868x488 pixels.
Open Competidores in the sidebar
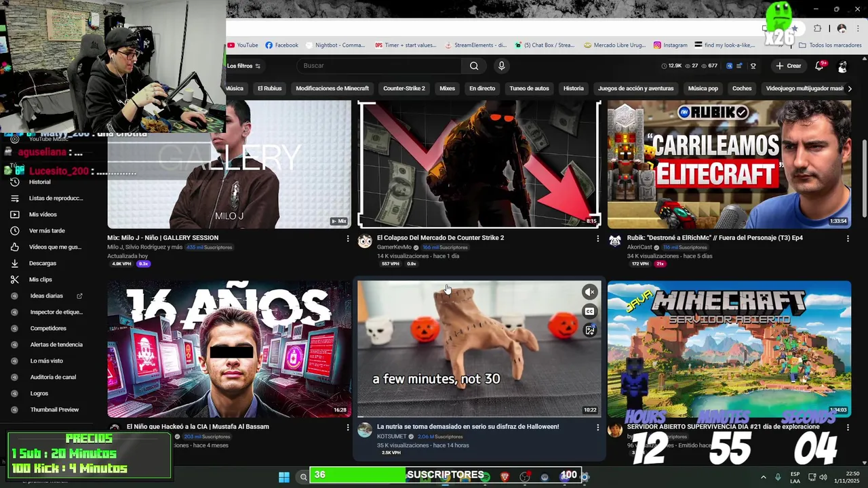pyautogui.click(x=48, y=328)
